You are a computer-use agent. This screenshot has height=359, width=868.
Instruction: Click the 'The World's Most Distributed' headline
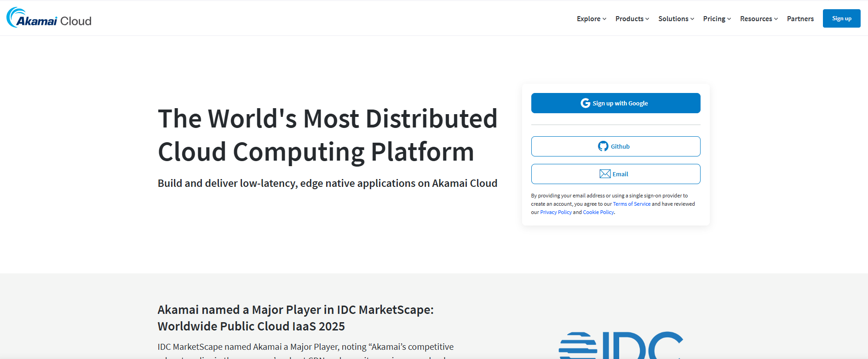click(x=328, y=135)
